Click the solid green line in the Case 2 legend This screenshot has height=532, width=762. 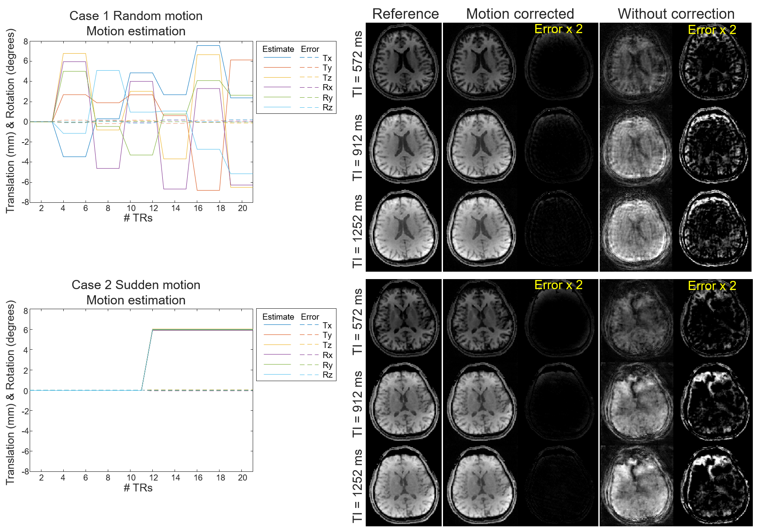[277, 365]
